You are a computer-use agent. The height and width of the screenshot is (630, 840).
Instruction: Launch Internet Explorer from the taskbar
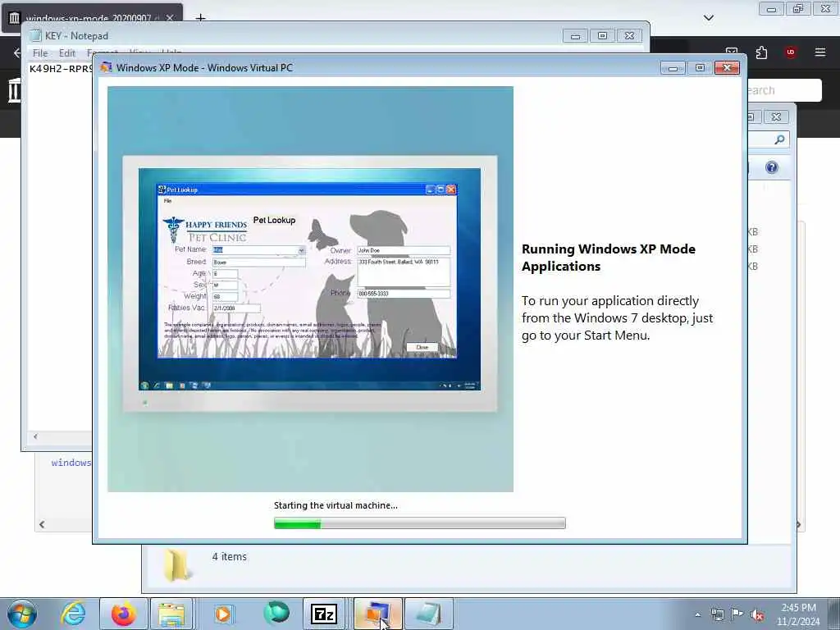tap(72, 614)
